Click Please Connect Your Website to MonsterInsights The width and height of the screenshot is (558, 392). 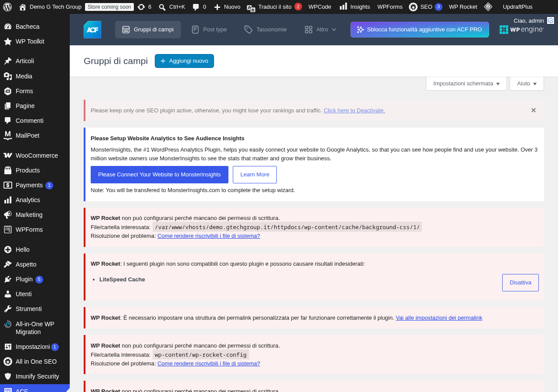pos(160,175)
